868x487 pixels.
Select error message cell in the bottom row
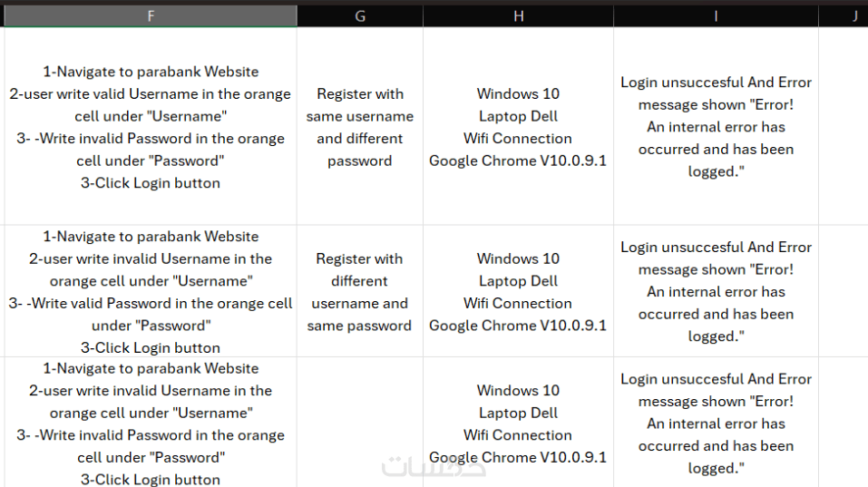tap(716, 424)
